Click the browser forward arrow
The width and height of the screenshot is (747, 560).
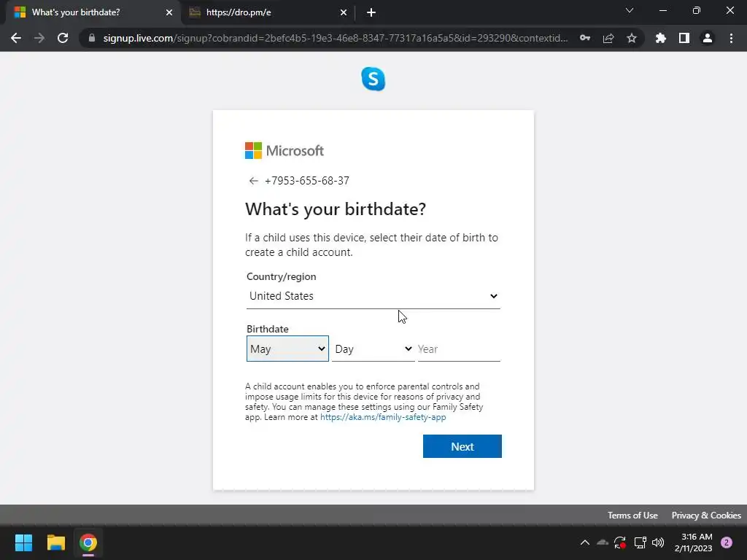[39, 38]
